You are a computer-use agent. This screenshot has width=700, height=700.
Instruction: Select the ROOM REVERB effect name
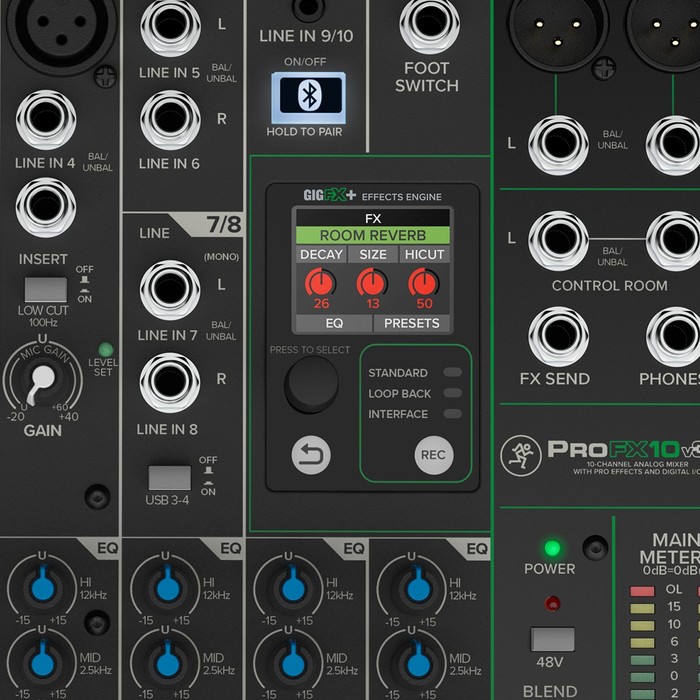pyautogui.click(x=373, y=235)
